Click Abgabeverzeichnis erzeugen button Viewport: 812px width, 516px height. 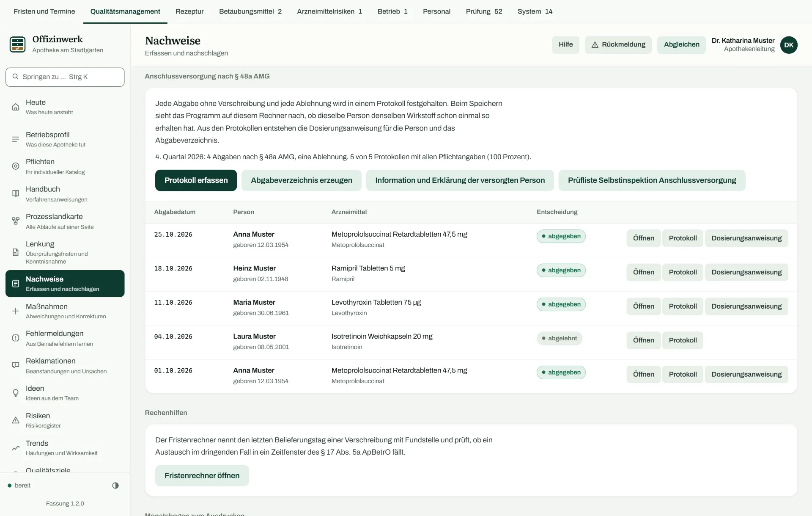(x=301, y=180)
